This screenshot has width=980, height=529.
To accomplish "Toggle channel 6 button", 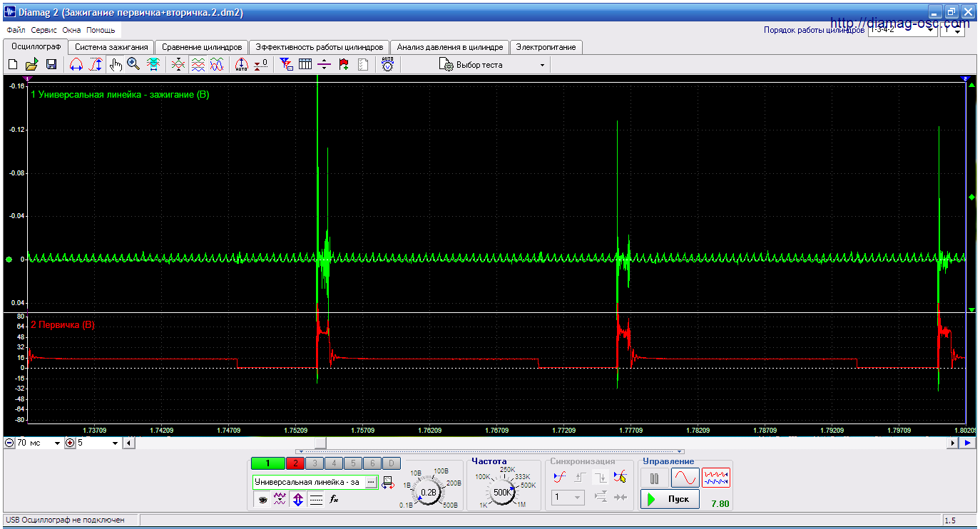I will tap(372, 463).
